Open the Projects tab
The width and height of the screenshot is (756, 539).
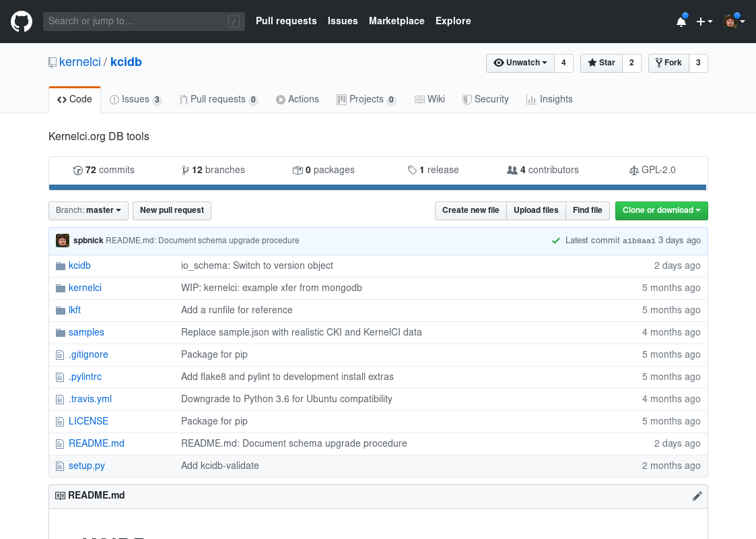click(x=366, y=100)
